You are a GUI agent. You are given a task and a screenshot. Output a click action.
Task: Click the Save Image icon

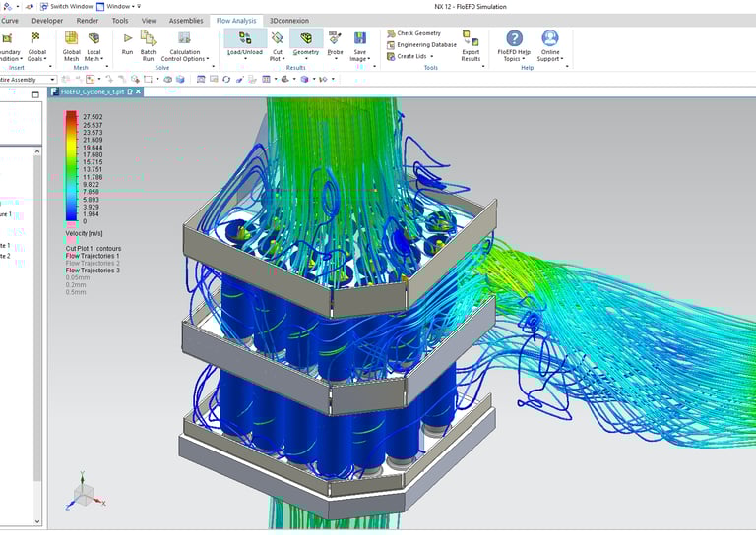point(359,37)
